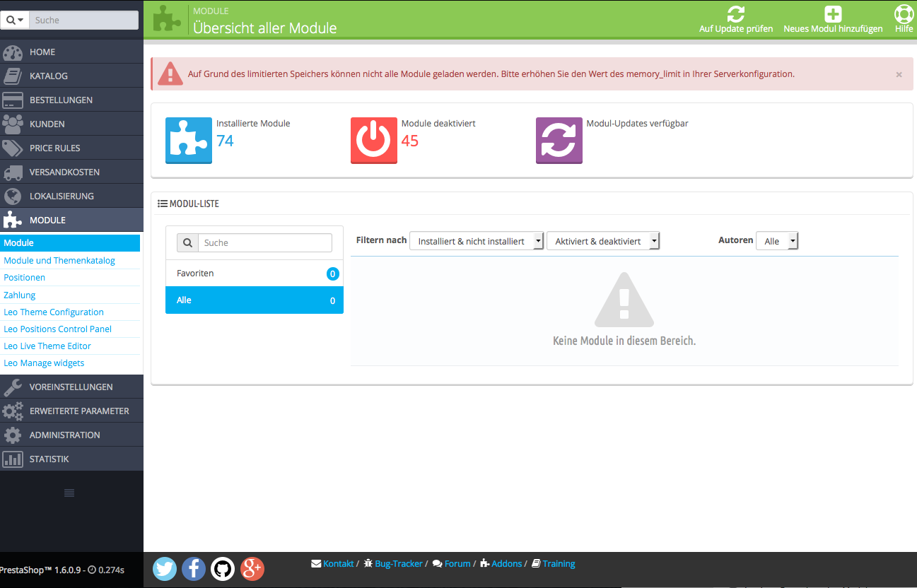Click the red Module deaktiviert power icon
917x588 pixels.
click(374, 141)
